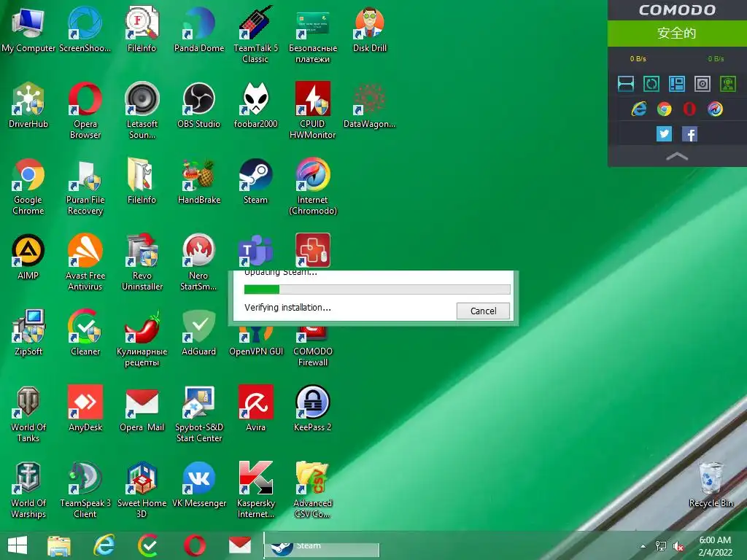Open My Computer desktop icon
747x560 pixels.
coord(28,29)
